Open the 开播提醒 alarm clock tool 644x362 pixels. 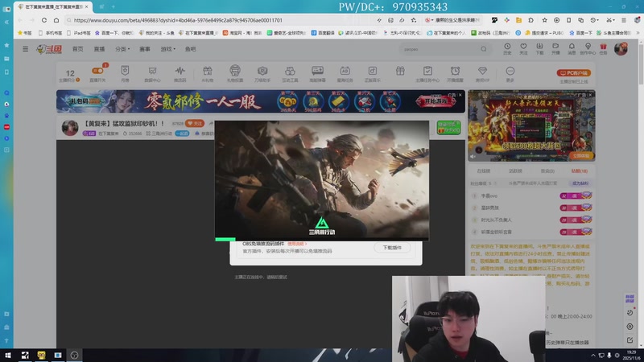[455, 74]
